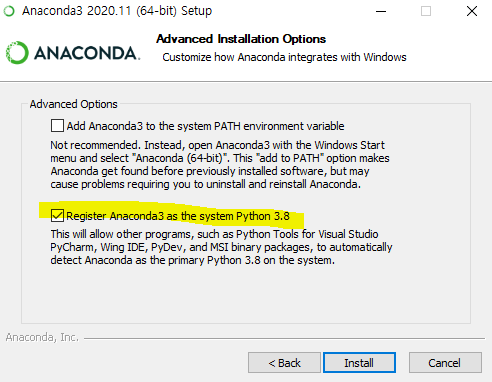Enable the Add Anaconda3 to PATH checkbox

coord(57,126)
